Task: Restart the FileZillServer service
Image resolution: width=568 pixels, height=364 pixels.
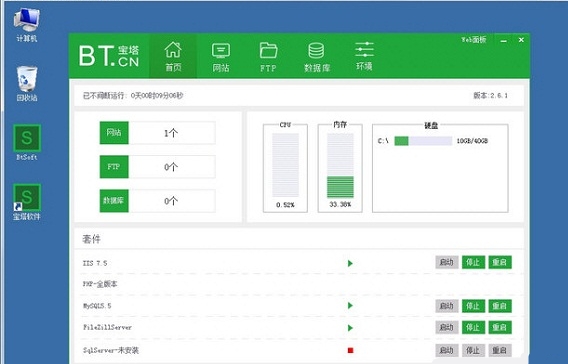Action: pyautogui.click(x=500, y=327)
